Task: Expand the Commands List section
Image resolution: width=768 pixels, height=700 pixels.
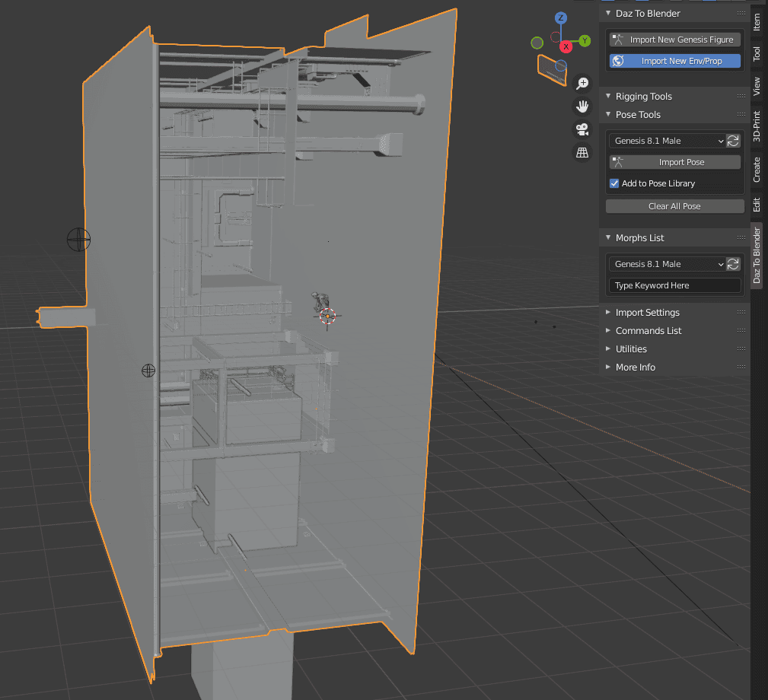Action: coord(650,330)
